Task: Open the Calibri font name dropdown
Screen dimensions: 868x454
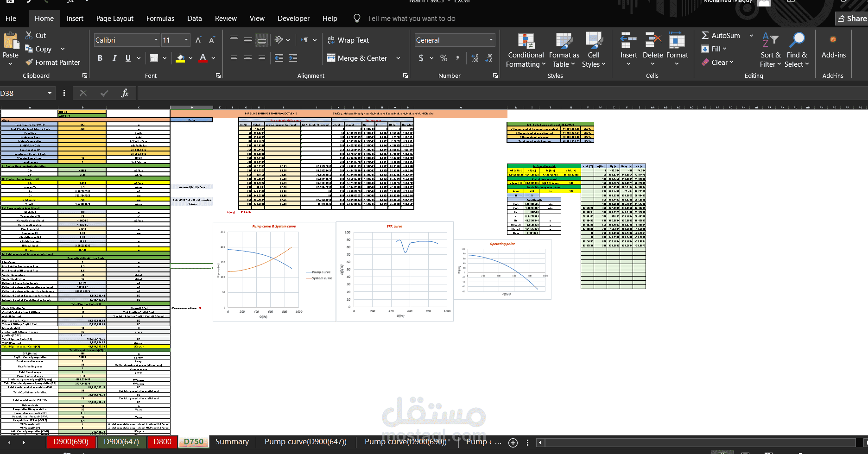Action: [156, 40]
